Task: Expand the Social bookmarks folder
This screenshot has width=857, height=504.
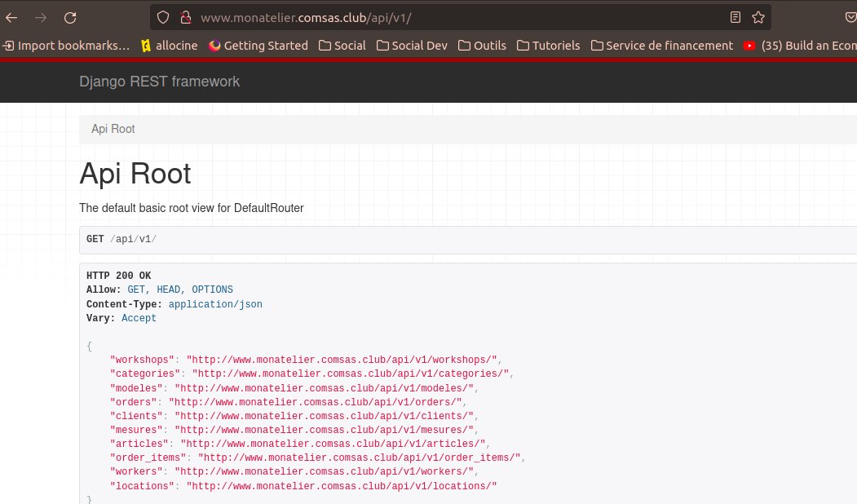Action: [x=342, y=46]
